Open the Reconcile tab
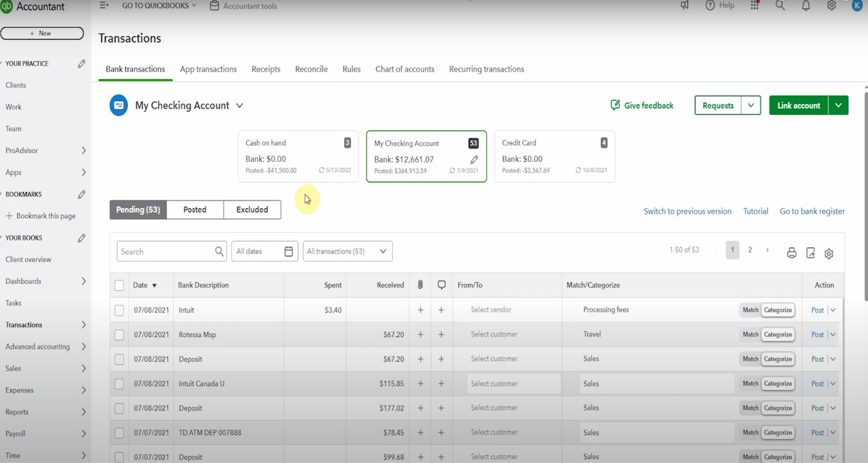 (x=311, y=69)
